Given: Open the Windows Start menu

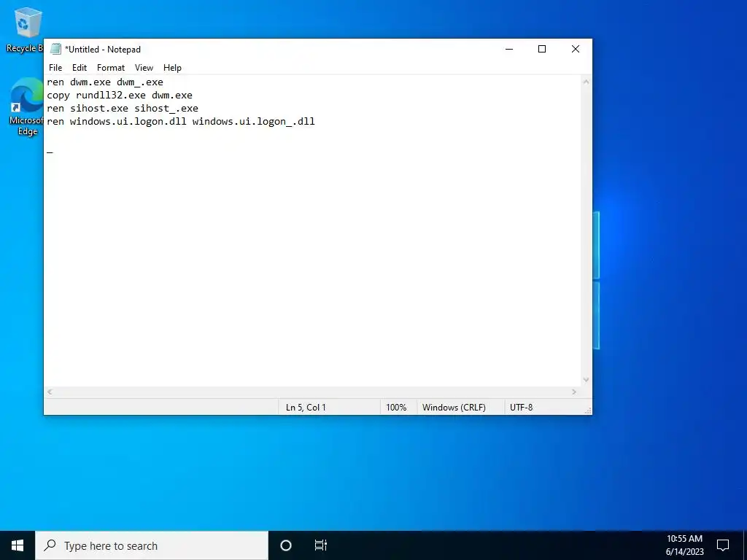Looking at the screenshot, I should click(18, 545).
